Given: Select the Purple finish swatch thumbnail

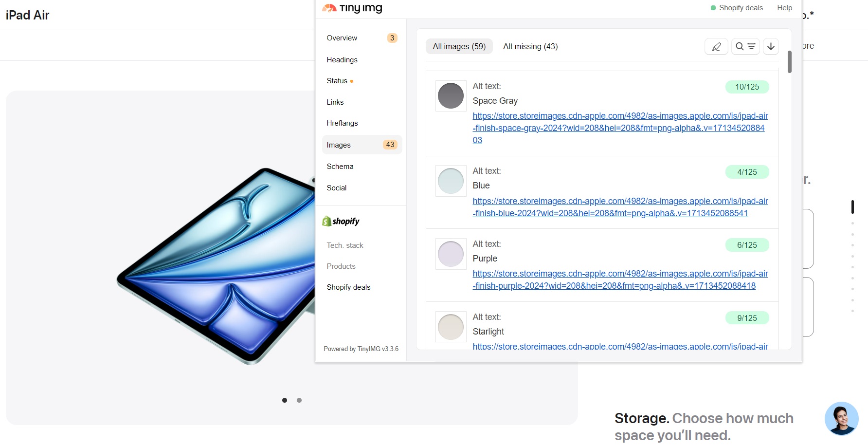Looking at the screenshot, I should point(451,254).
